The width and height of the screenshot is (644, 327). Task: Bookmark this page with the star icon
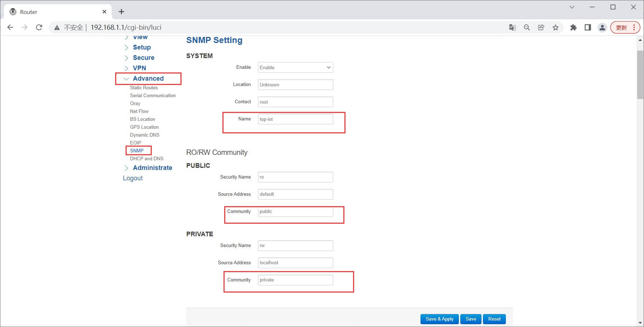555,28
